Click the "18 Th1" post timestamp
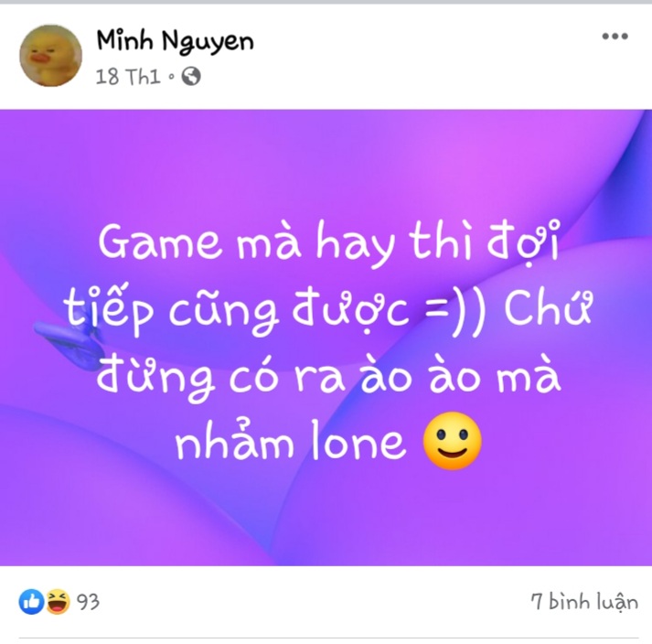652x644 pixels. [128, 77]
